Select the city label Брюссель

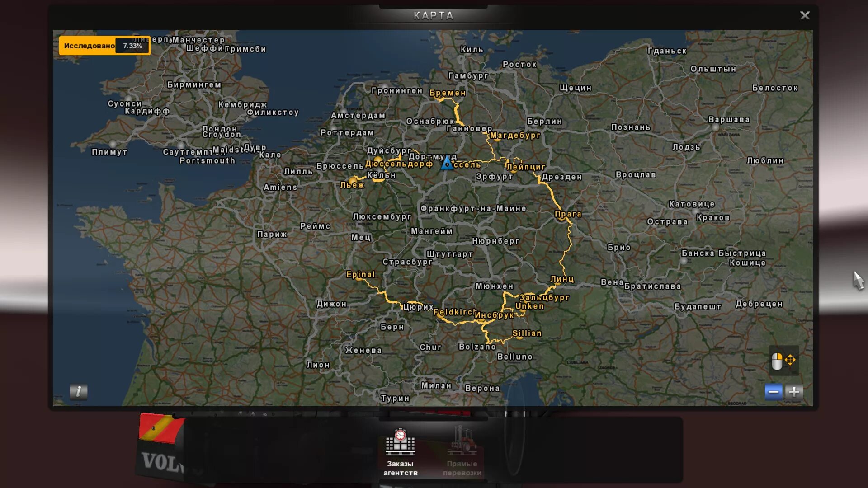click(340, 166)
